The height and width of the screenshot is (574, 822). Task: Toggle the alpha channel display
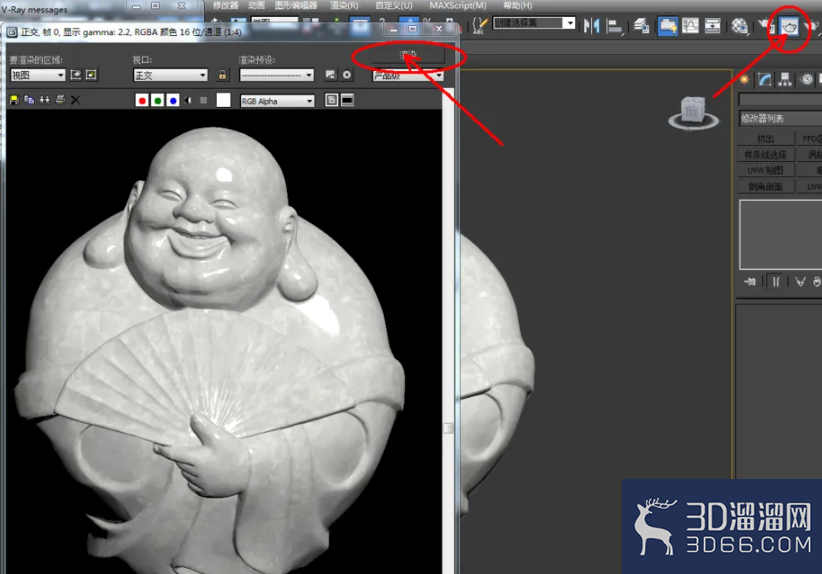point(189,100)
